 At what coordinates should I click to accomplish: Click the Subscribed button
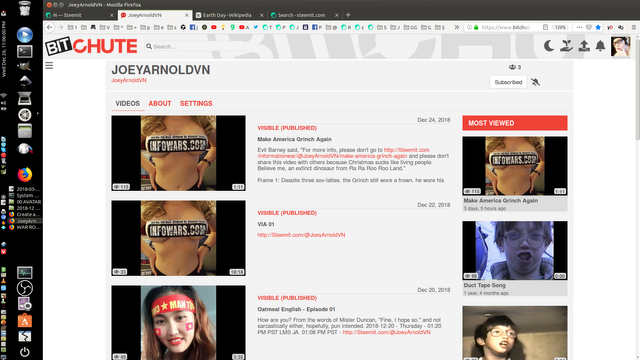tap(508, 82)
